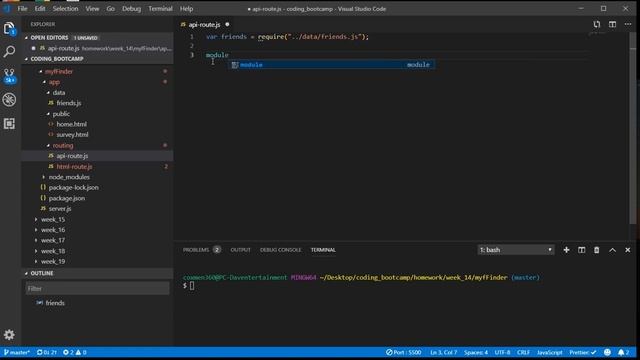Image resolution: width=640 pixels, height=360 pixels.
Task: Open the Terminal menu
Action: (160, 9)
